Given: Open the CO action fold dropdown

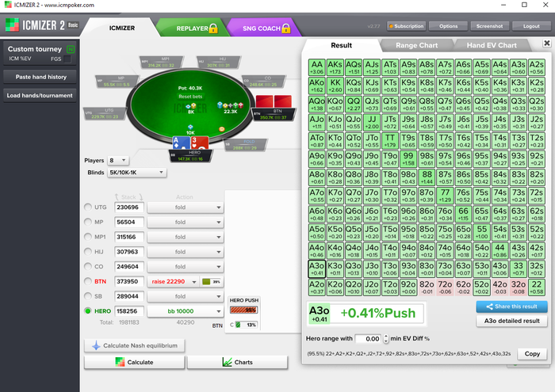Looking at the screenshot, I should tap(185, 267).
